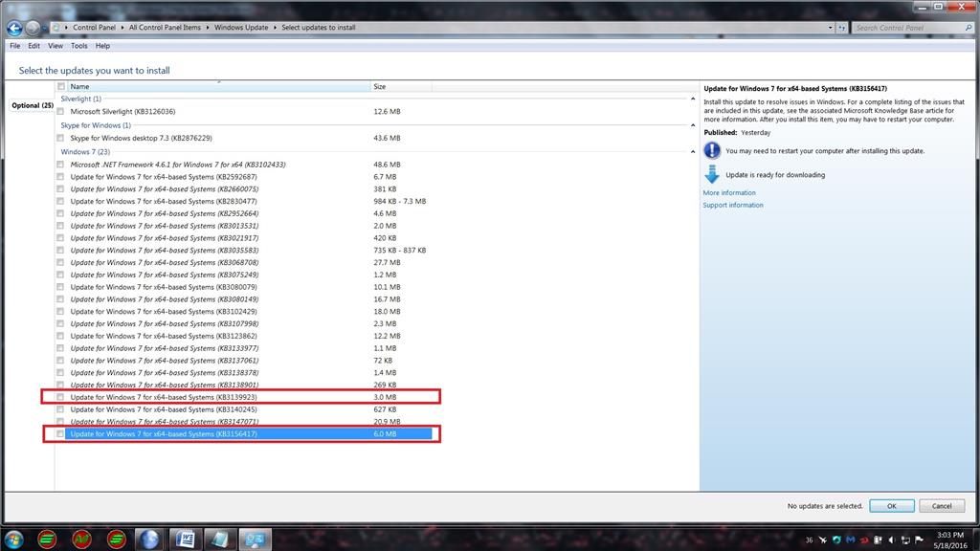This screenshot has width=980, height=551.
Task: Click the blue exclamation restart notice icon
Action: pos(712,150)
